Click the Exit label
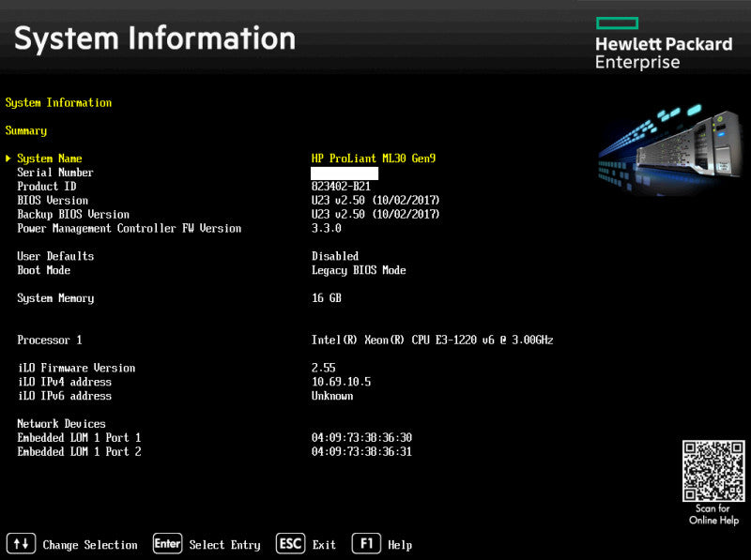751x560 pixels. coord(324,545)
